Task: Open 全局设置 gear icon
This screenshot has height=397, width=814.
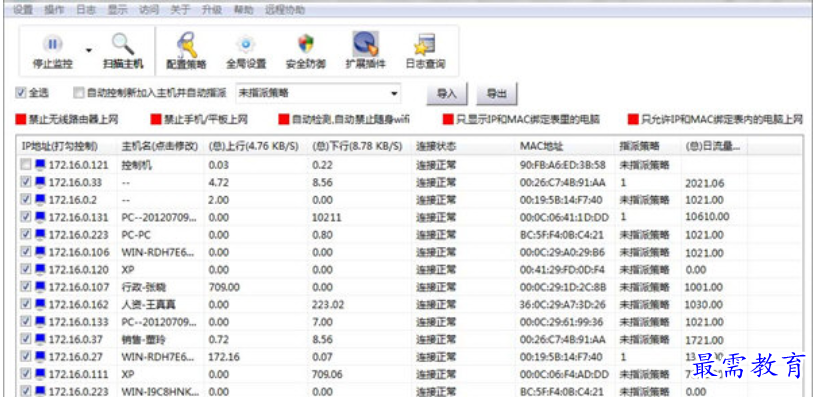Action: point(246,45)
